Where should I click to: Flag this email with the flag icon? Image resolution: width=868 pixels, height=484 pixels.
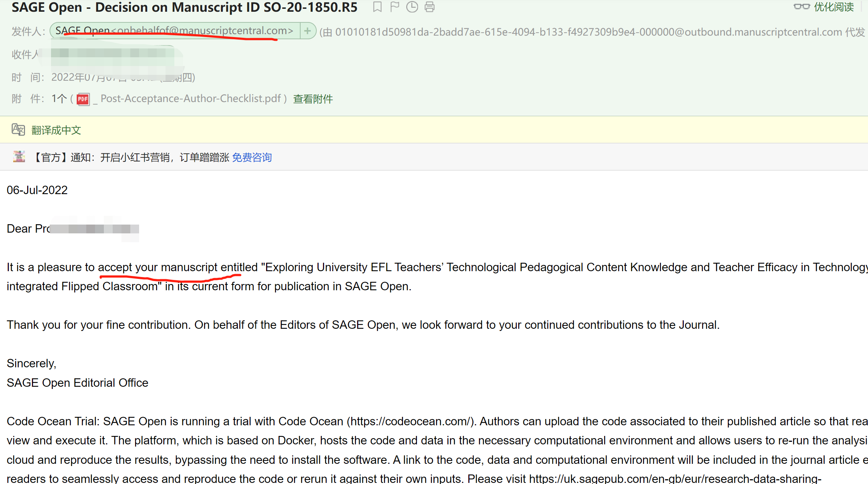point(395,7)
